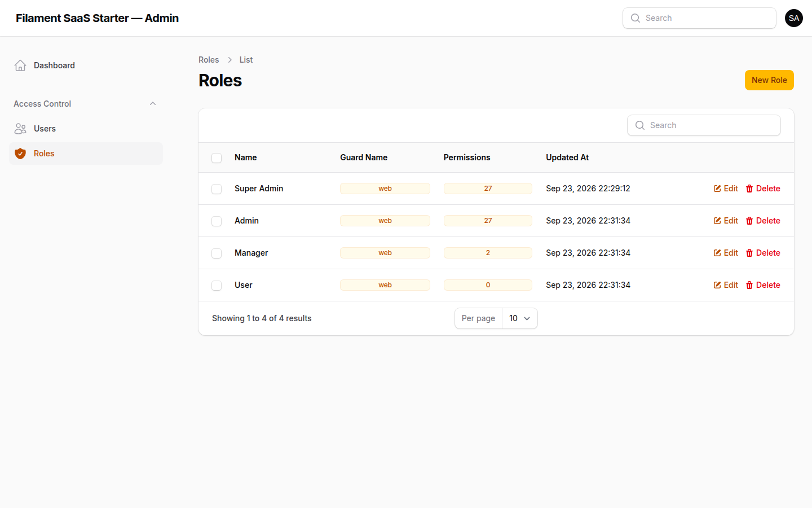Open the Per page dropdown
The image size is (812, 508).
coord(520,318)
